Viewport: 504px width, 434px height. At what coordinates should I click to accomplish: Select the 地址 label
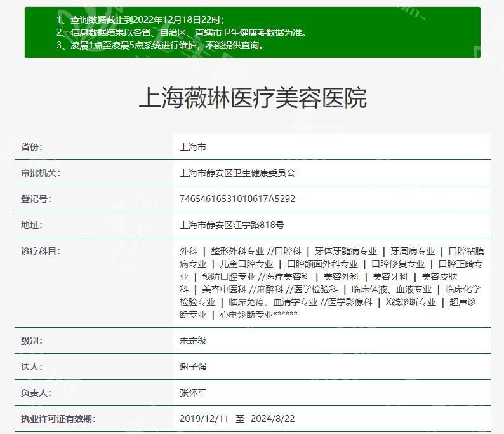point(32,225)
